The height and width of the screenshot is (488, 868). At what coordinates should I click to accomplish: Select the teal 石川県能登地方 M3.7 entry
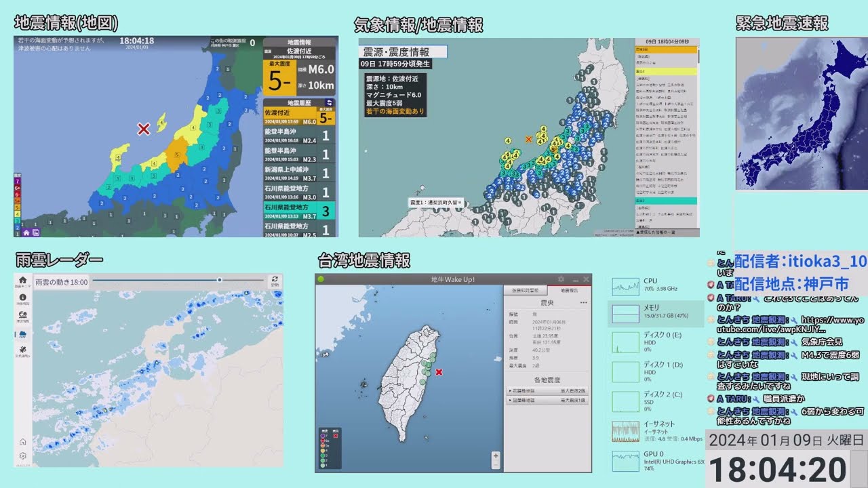point(300,211)
